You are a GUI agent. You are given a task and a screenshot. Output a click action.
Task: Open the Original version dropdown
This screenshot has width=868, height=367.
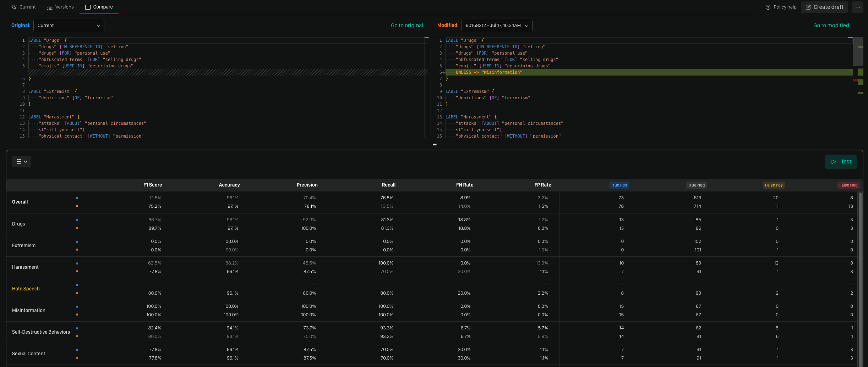tap(69, 25)
